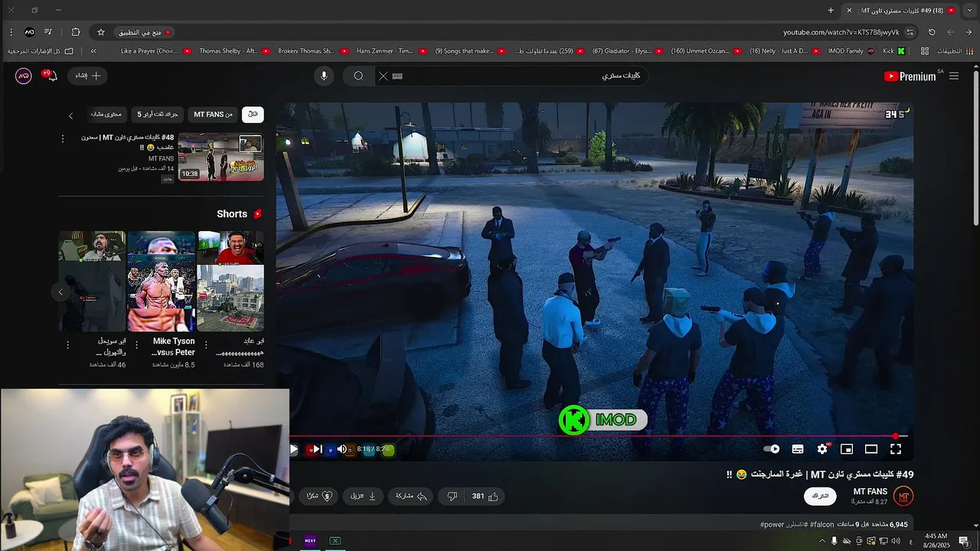
Task: Open the IMOD Family bookmark
Action: [851, 51]
